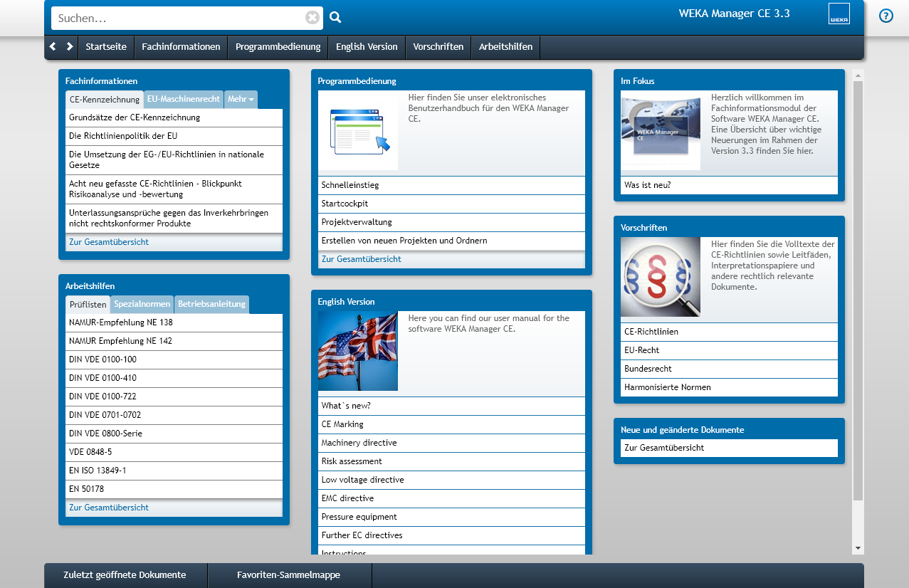Click the flags image in English Version
Image resolution: width=909 pixels, height=588 pixels.
click(358, 351)
